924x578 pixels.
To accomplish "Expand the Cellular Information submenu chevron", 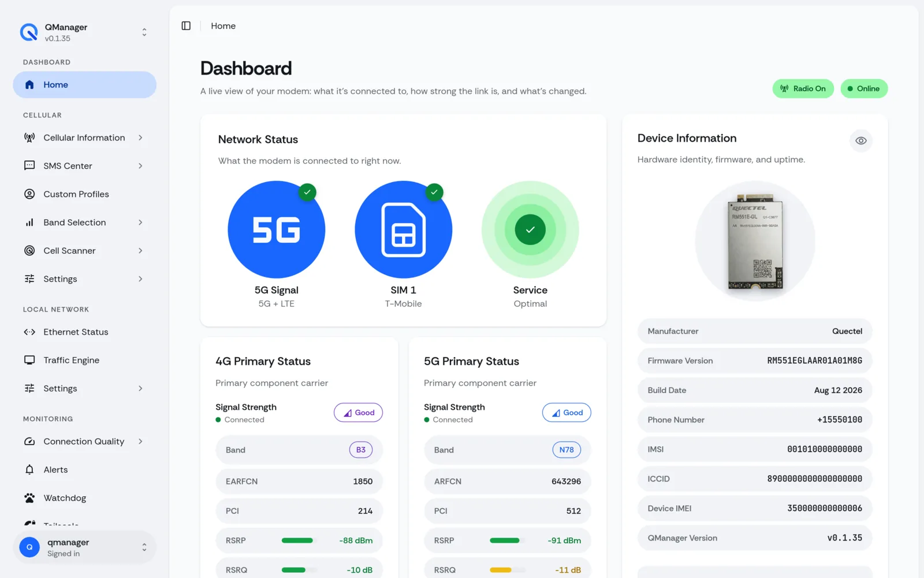I will tap(140, 138).
